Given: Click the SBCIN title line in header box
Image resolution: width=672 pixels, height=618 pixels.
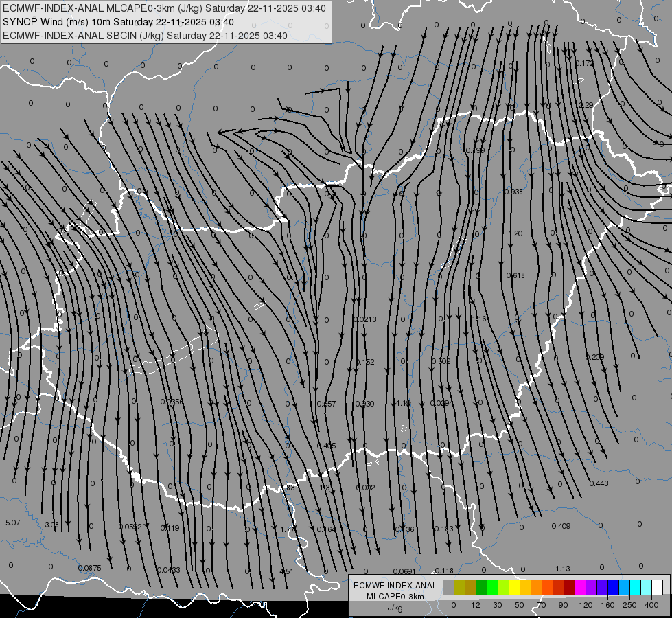Looking at the screenshot, I should pyautogui.click(x=145, y=36).
